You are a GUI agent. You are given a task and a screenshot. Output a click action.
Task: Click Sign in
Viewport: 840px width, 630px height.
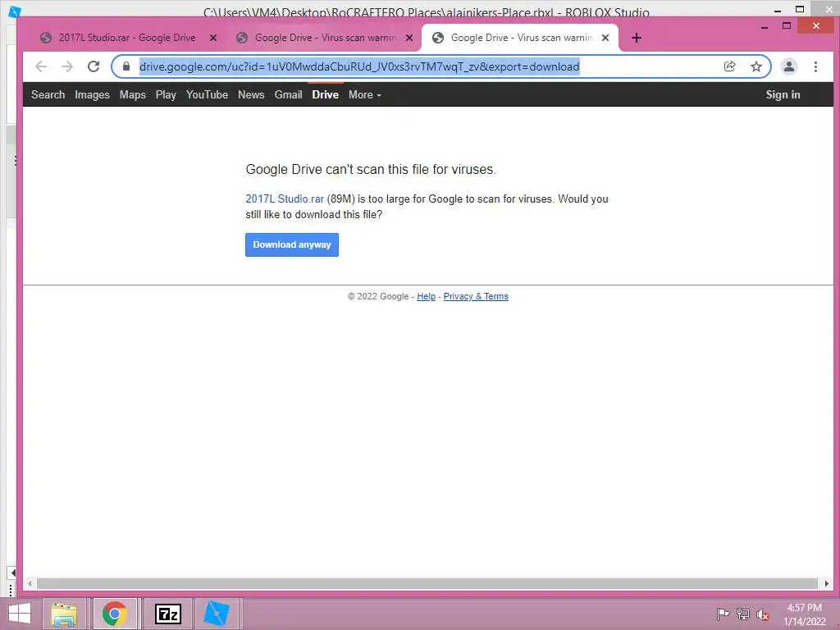[x=783, y=95]
